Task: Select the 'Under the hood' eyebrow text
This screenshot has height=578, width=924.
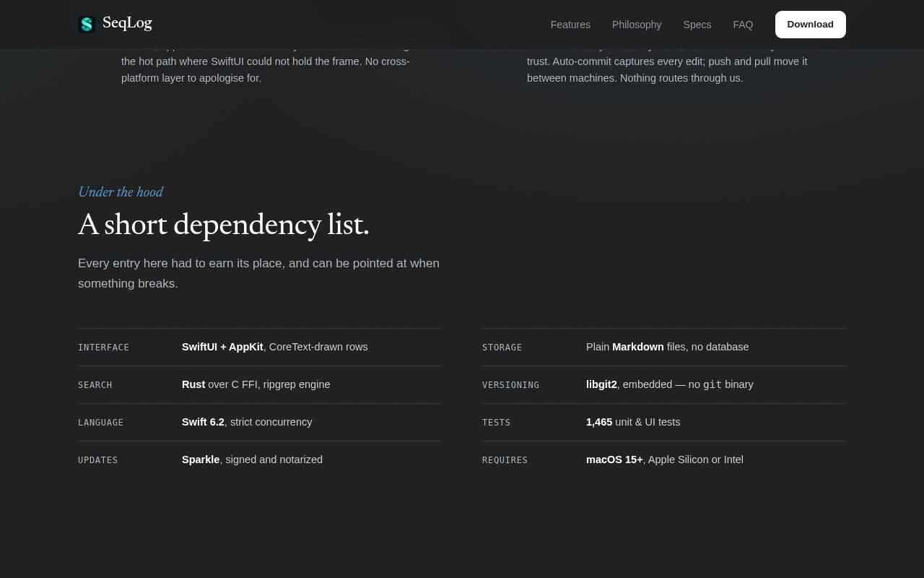Action: (121, 192)
